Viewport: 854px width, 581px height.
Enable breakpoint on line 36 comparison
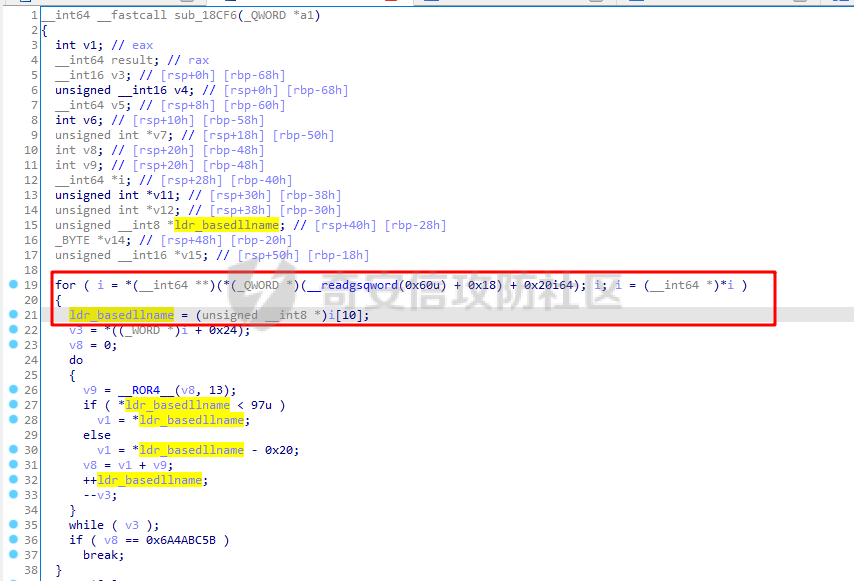click(x=8, y=540)
